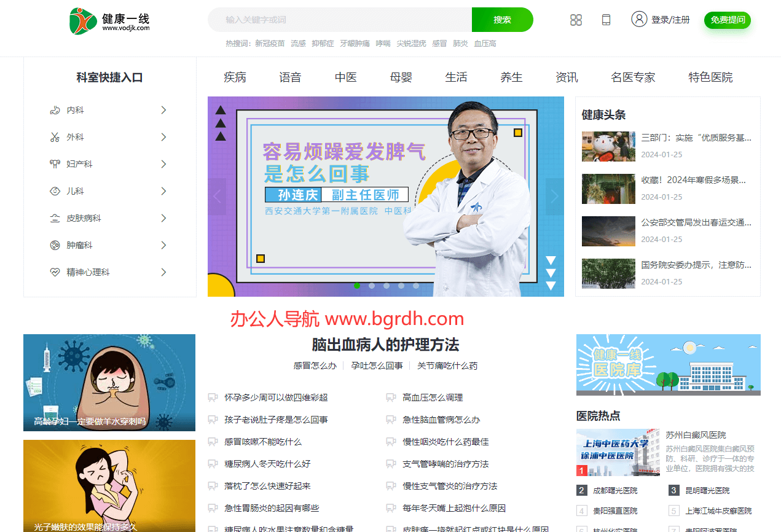
Task: Open the 母婴 section tab
Action: 401,77
